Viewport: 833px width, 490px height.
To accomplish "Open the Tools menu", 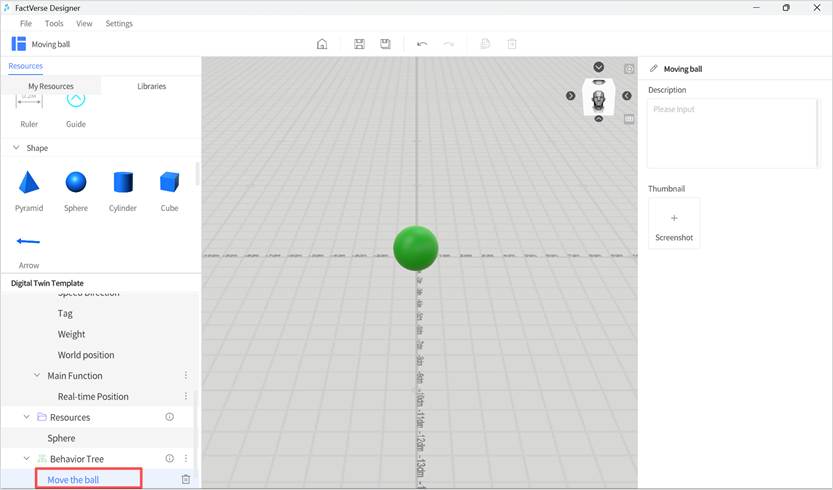I will pos(54,23).
